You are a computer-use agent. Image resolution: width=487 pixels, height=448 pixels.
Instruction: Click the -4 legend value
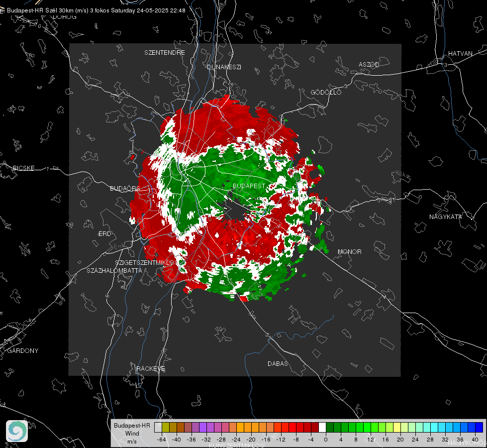point(311,440)
